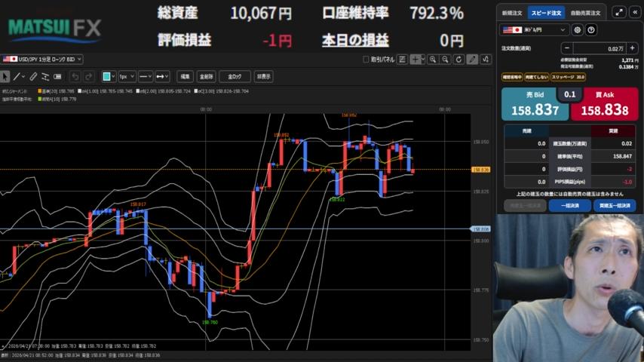Click the order quantity 0.02万 field

click(x=600, y=48)
